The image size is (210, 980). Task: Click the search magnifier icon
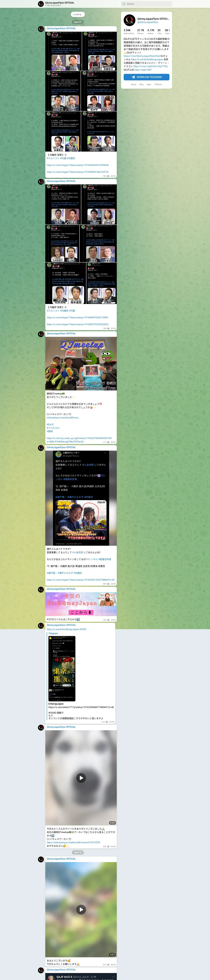click(124, 4)
